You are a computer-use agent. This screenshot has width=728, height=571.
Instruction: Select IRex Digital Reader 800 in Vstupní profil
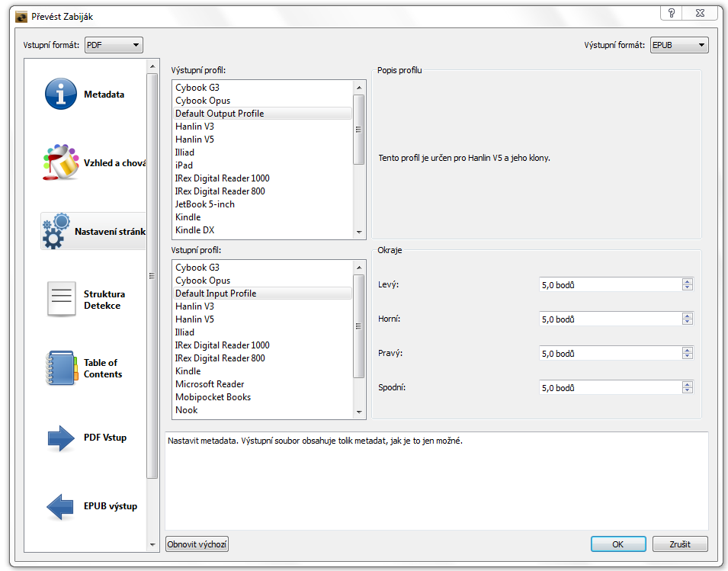(x=263, y=358)
